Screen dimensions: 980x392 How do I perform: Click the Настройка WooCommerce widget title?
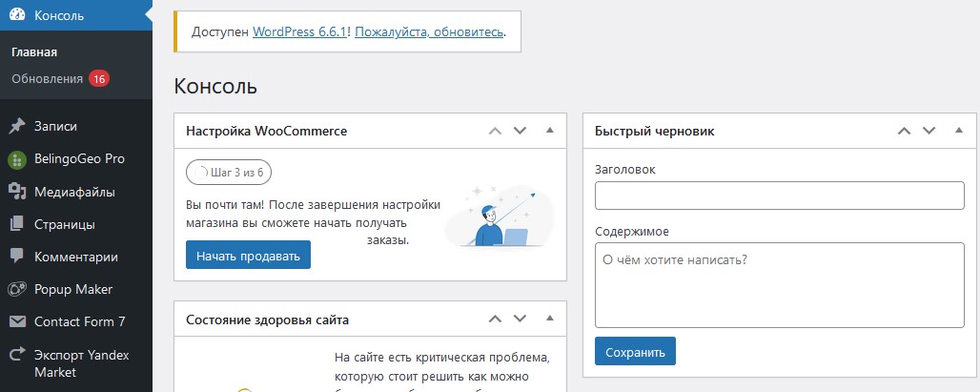point(266,131)
